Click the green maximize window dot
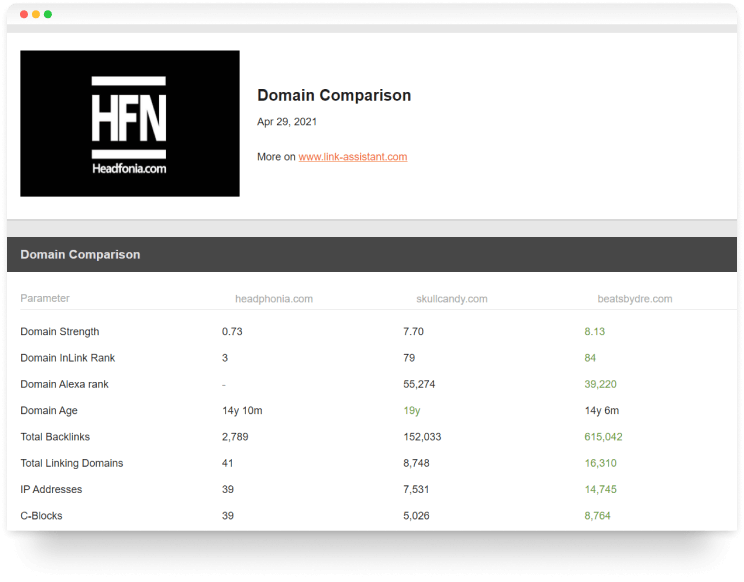Screen dimensions: 744x582 tap(48, 15)
